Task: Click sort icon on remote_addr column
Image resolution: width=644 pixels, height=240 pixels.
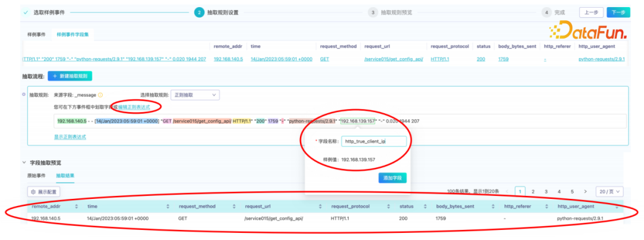Action: point(76,207)
